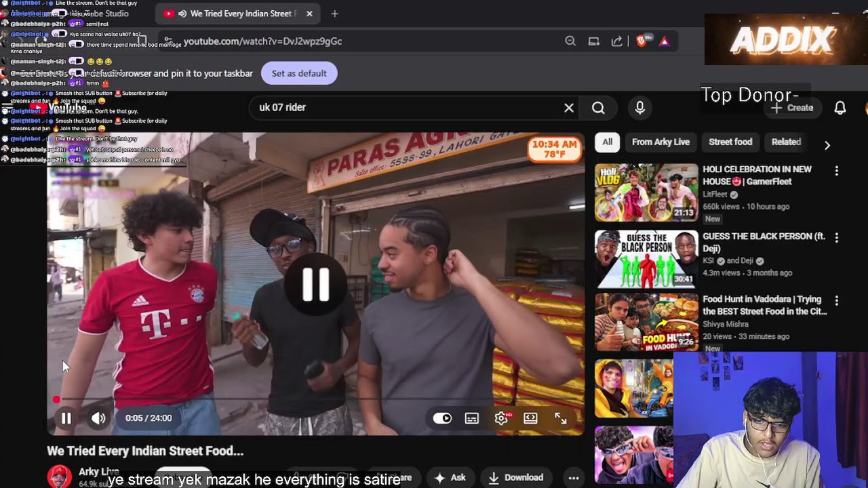Start voice search with microphone icon
The image size is (868, 488).
click(639, 108)
